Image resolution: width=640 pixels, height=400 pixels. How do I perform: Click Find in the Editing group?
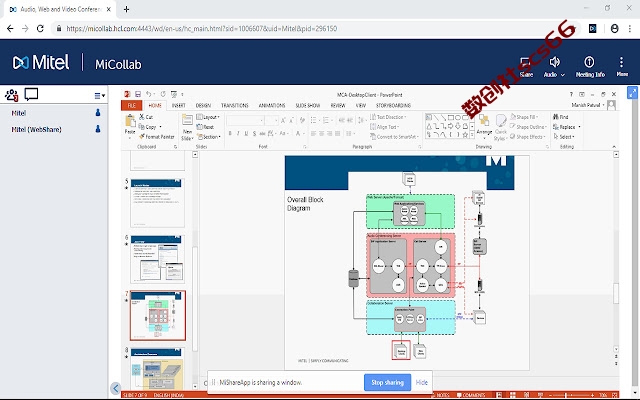561,117
